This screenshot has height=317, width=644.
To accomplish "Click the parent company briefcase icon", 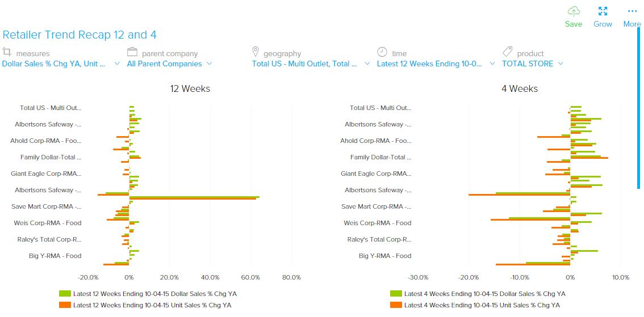I will [x=132, y=52].
